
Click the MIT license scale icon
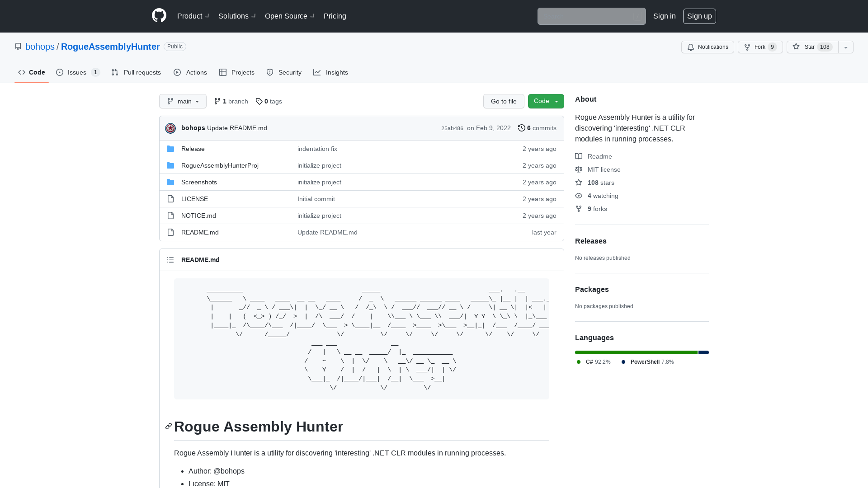pyautogui.click(x=579, y=169)
